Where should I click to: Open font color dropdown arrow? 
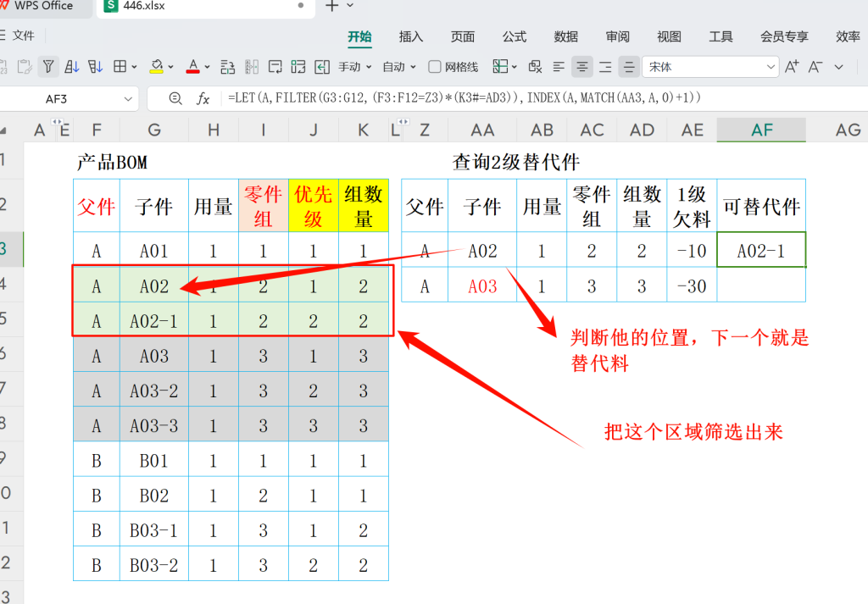(207, 67)
